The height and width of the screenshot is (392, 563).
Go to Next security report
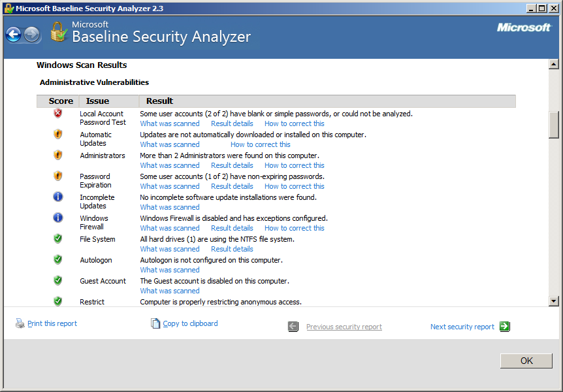coord(462,327)
